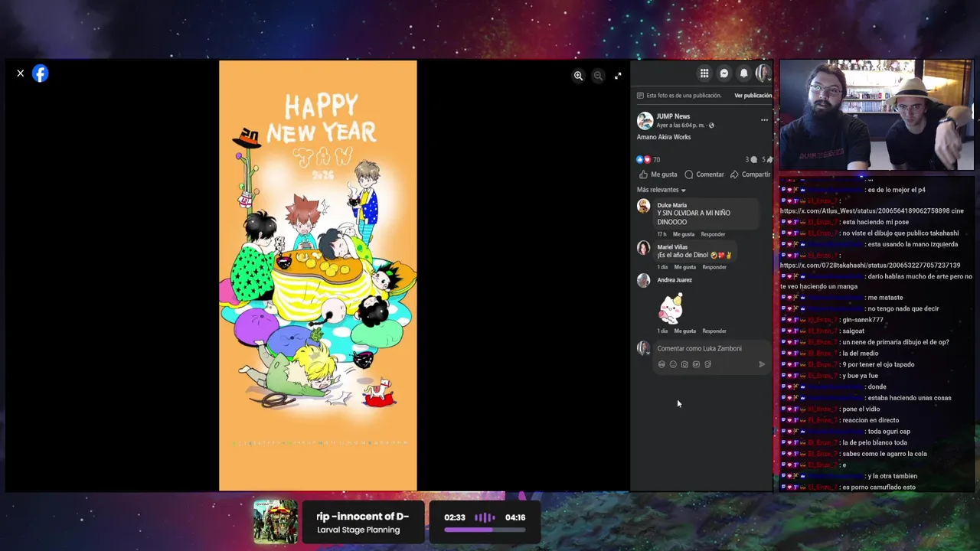Expand the 'Más relevantes' comment sort dropdown

click(661, 190)
